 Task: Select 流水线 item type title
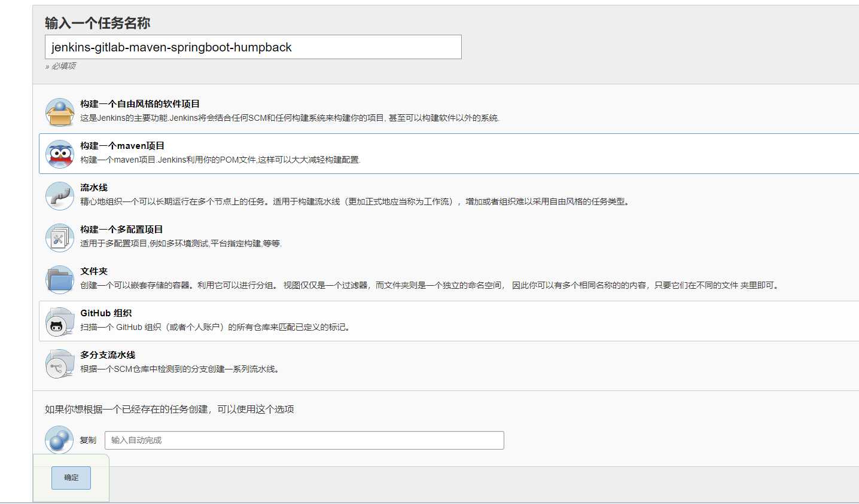coord(94,188)
